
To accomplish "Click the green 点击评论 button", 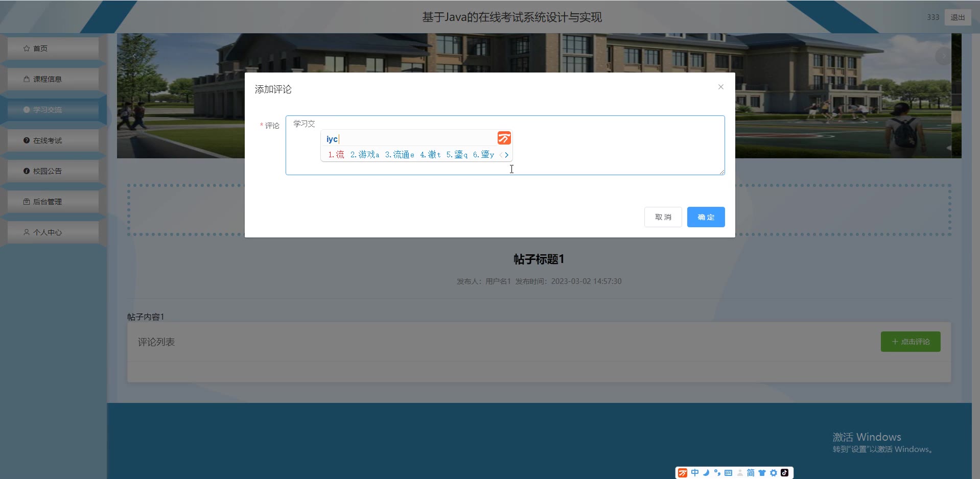I will pos(911,342).
